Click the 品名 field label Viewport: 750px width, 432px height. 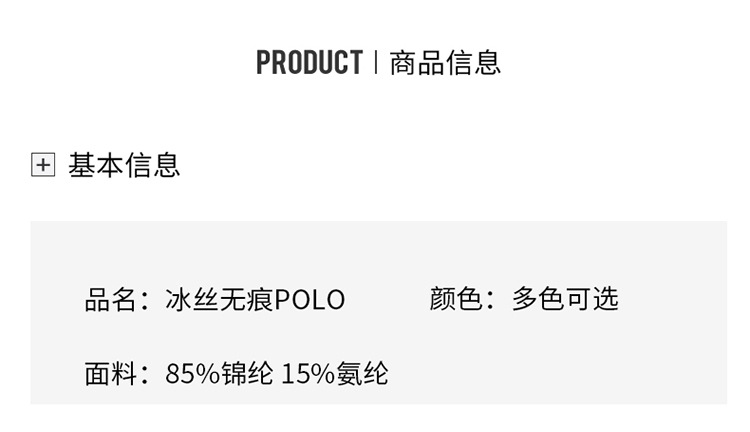pyautogui.click(x=110, y=299)
